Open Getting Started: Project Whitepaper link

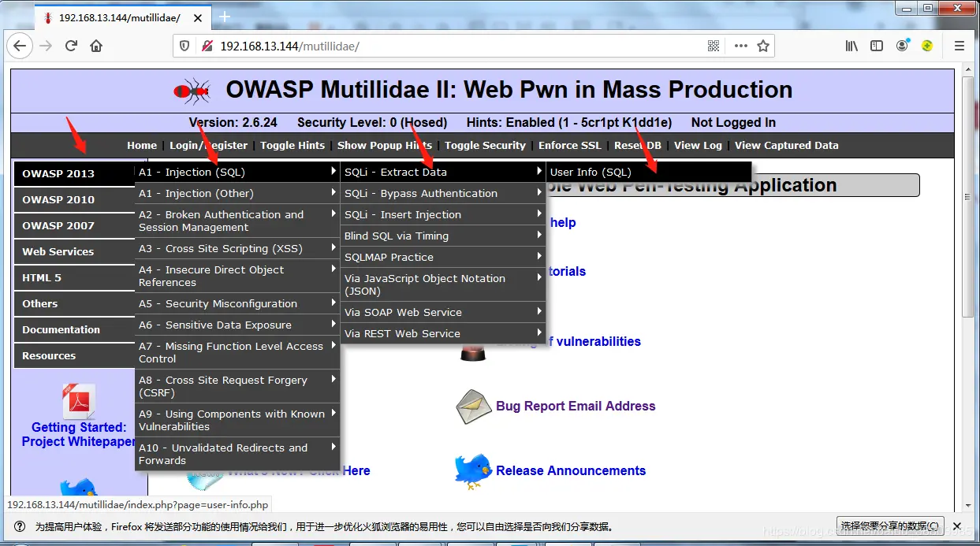point(79,434)
